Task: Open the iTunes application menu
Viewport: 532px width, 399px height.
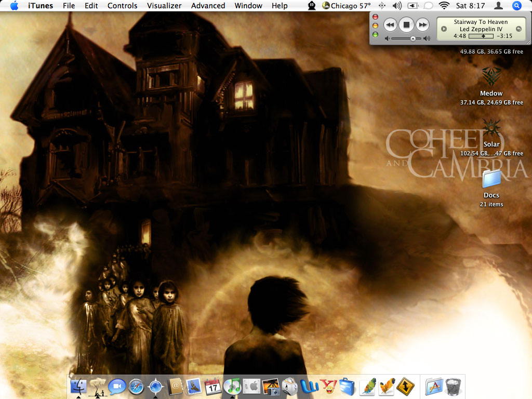Action: 41,5
